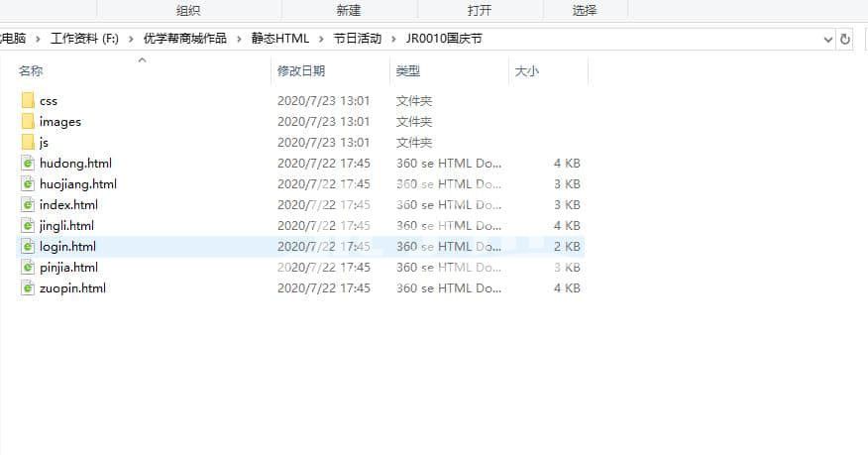Sort files by 修改日期 column

(301, 71)
